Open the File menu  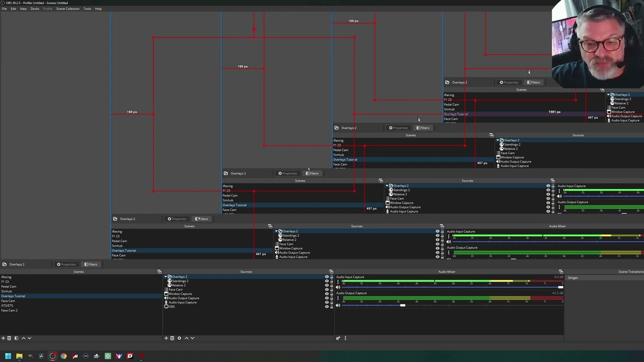coord(4,9)
